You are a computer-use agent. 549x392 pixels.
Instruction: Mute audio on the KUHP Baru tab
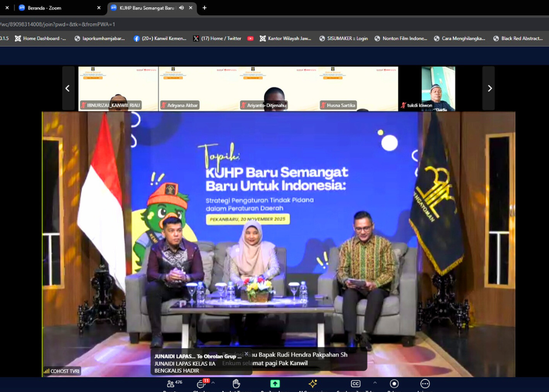tap(181, 8)
